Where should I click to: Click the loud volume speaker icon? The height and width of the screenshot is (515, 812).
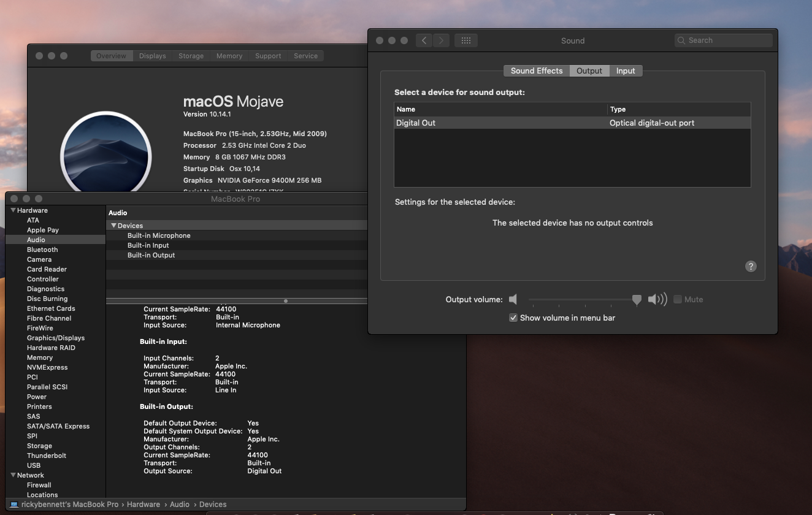pos(657,299)
